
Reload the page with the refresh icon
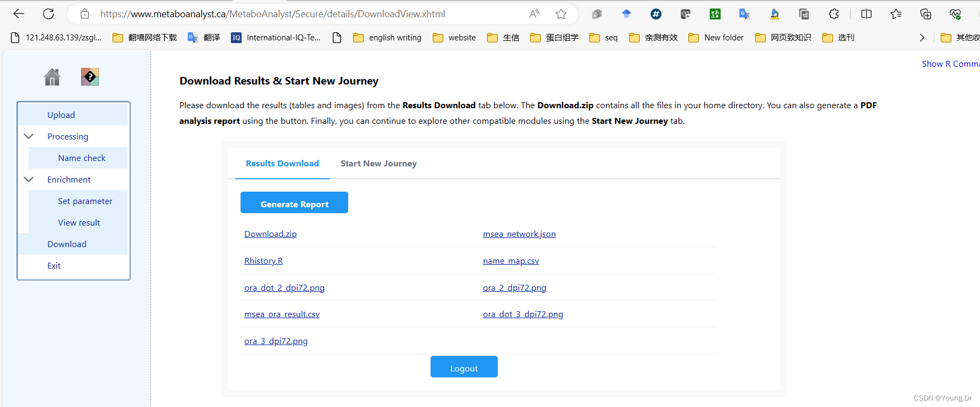(x=48, y=14)
